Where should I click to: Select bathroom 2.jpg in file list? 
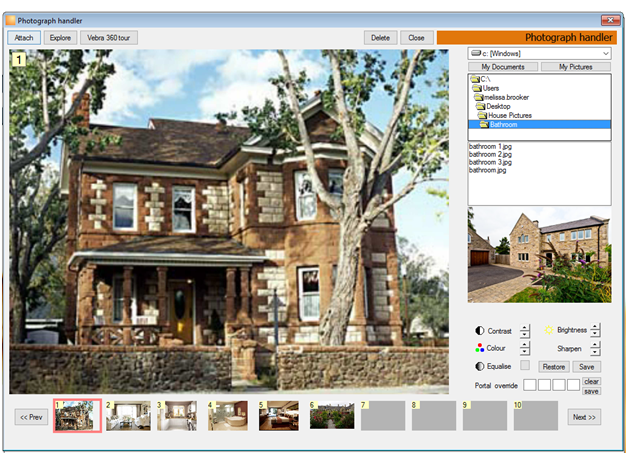[490, 154]
